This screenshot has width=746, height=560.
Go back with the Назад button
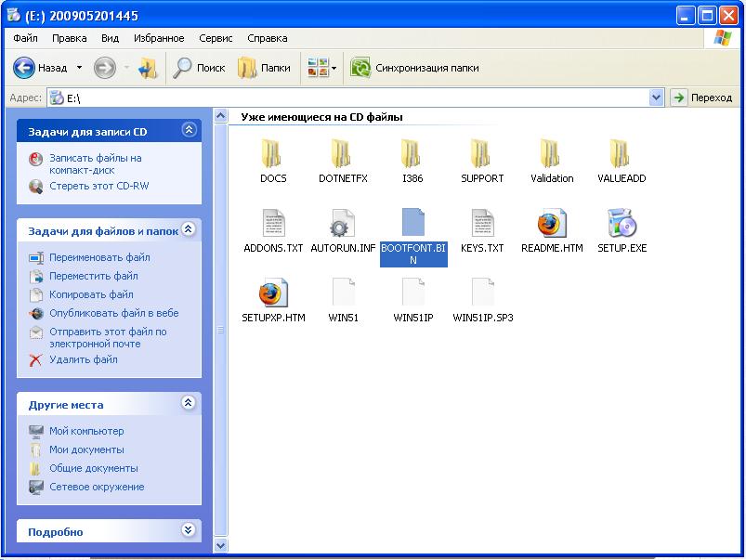41,68
